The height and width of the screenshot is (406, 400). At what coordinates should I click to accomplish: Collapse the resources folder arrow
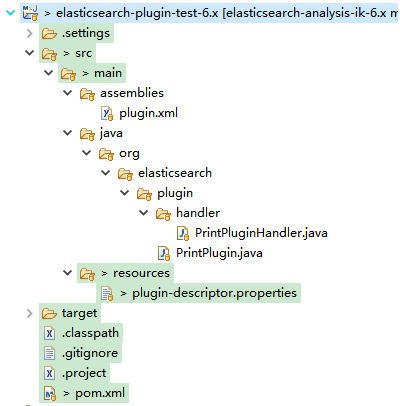[x=68, y=273]
